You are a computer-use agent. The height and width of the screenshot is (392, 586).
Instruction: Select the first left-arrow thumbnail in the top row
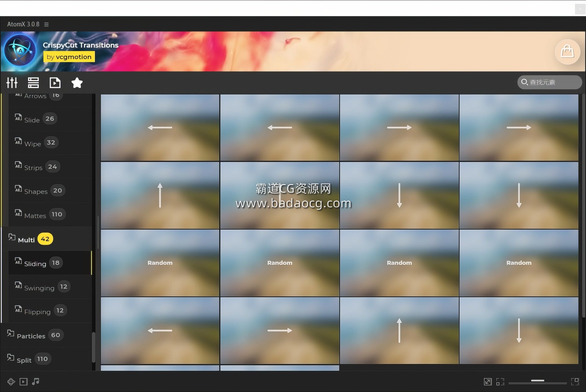click(x=160, y=127)
